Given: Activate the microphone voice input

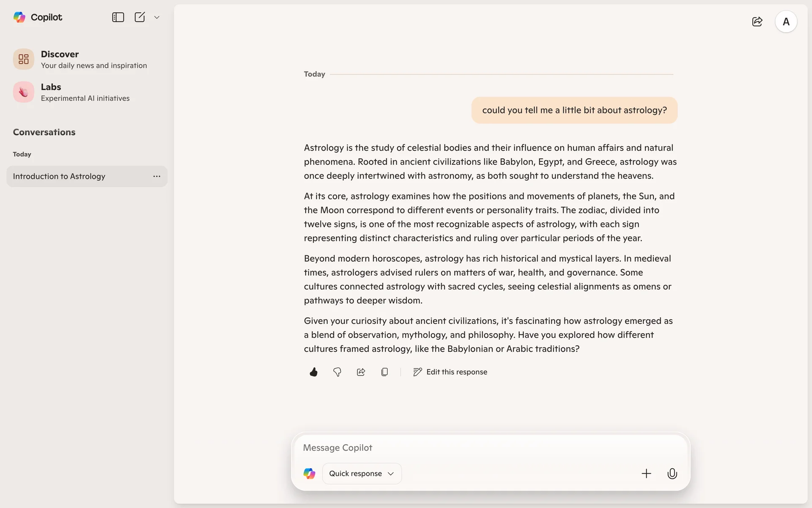Looking at the screenshot, I should tap(672, 473).
